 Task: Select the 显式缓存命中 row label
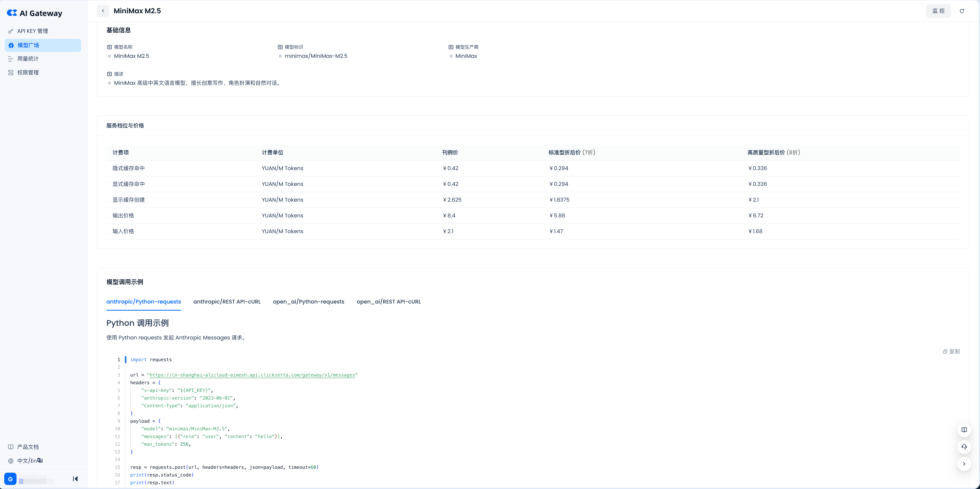tap(129, 184)
